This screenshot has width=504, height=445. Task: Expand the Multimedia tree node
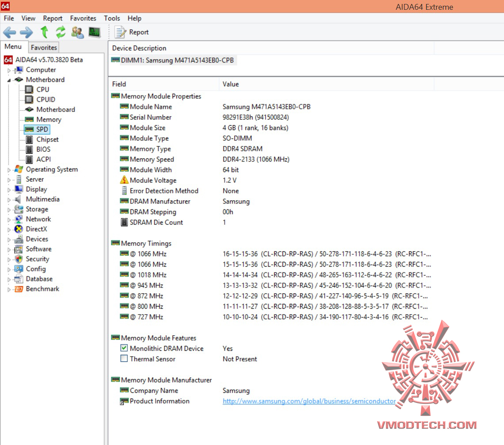[x=9, y=199]
